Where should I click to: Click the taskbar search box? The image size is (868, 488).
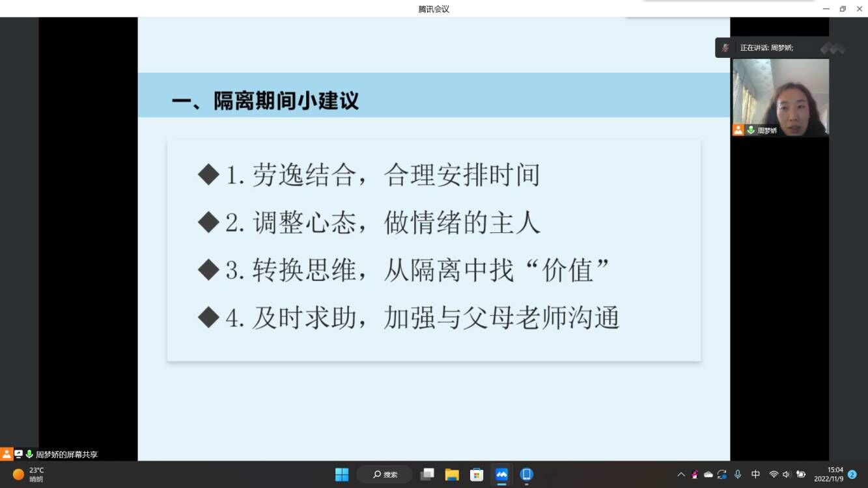click(385, 474)
